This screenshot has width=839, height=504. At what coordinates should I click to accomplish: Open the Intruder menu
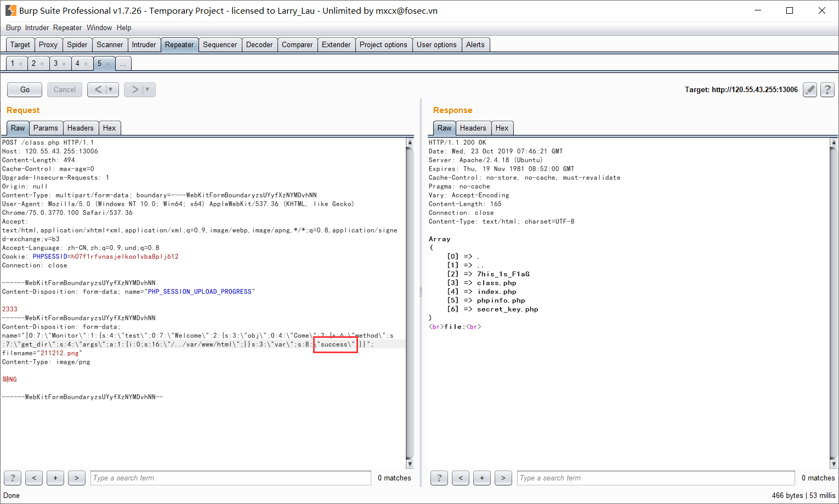coord(37,27)
